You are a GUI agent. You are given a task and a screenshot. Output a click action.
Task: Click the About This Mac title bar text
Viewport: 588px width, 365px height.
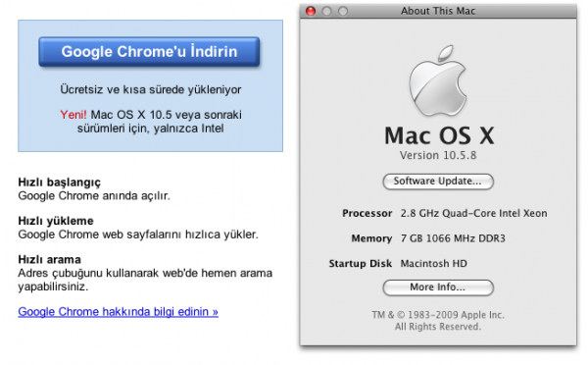pos(438,11)
